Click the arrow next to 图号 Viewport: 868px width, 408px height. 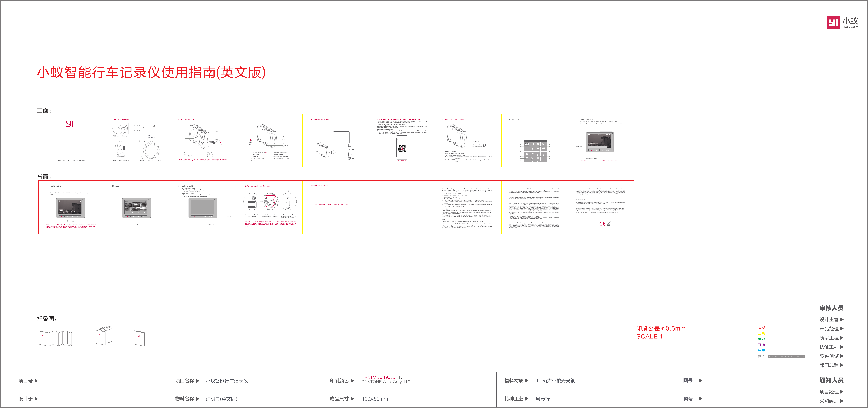click(701, 381)
